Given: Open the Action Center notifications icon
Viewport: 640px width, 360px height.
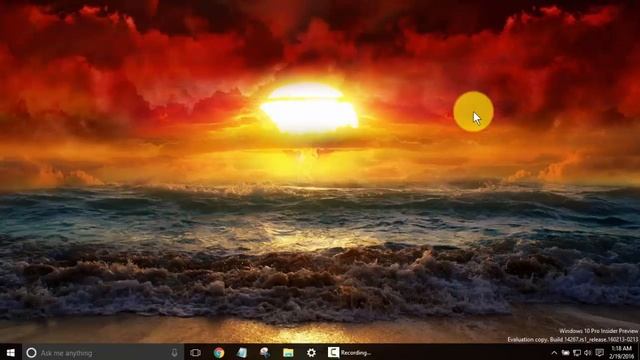Looking at the screenshot, I should coord(599,353).
